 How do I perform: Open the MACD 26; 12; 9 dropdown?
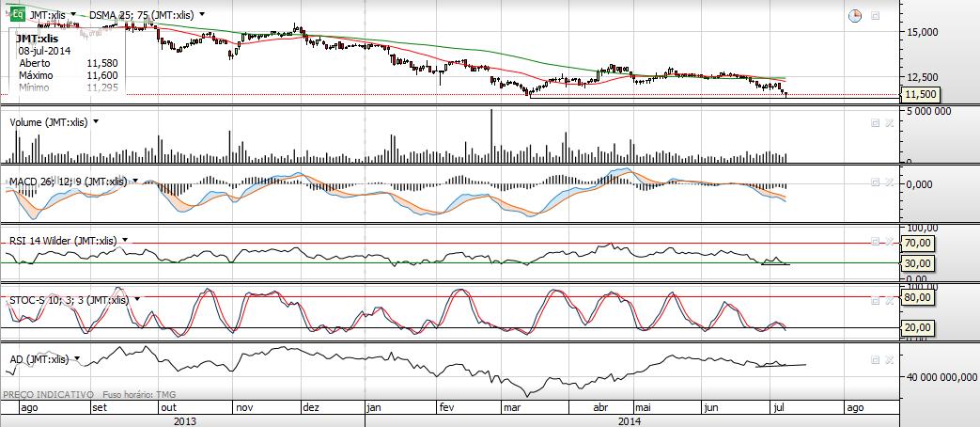click(135, 181)
